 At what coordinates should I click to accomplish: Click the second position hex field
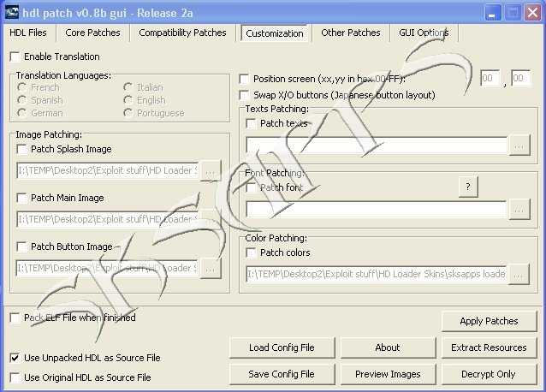(521, 79)
